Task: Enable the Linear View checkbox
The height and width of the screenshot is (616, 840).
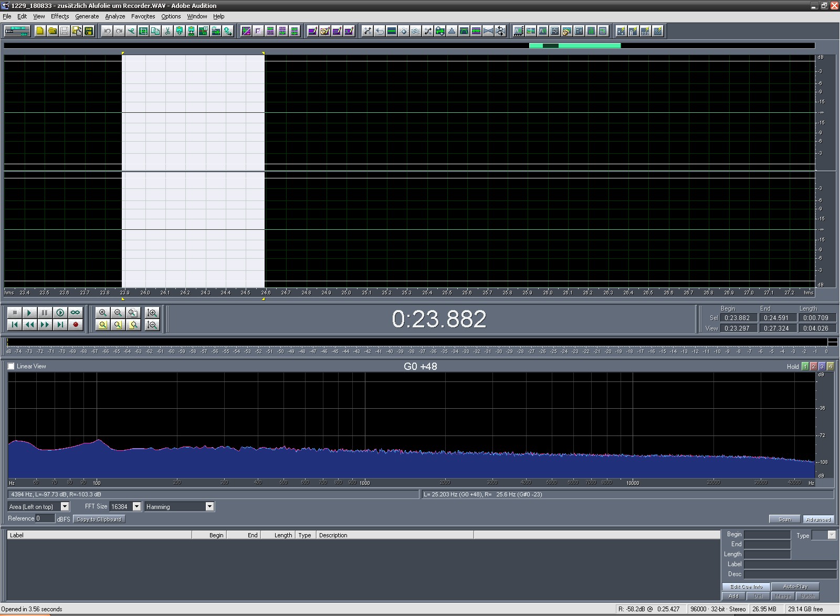Action: [x=11, y=366]
